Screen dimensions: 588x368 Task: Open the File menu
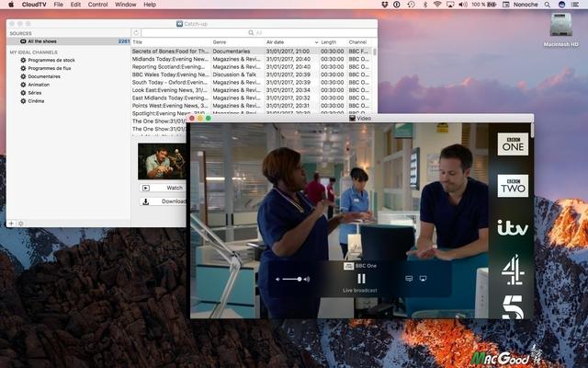click(58, 5)
